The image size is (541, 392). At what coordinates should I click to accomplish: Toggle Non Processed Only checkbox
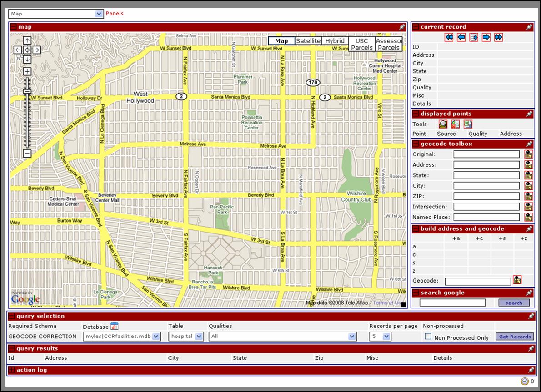click(x=428, y=337)
